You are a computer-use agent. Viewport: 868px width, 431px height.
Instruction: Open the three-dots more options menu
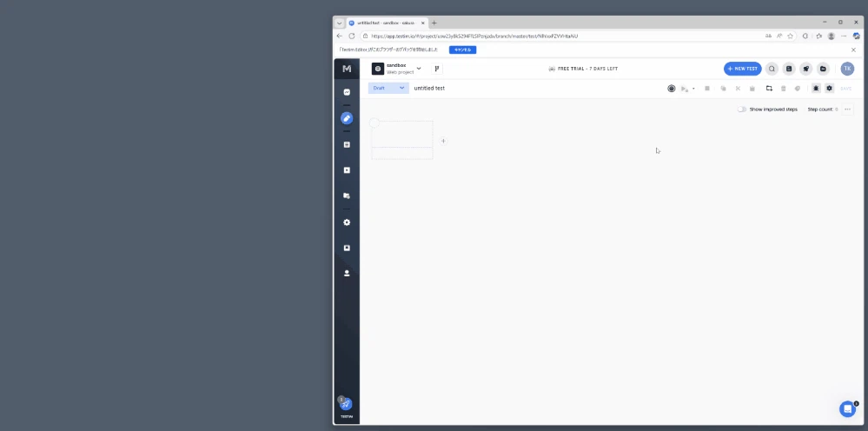847,109
